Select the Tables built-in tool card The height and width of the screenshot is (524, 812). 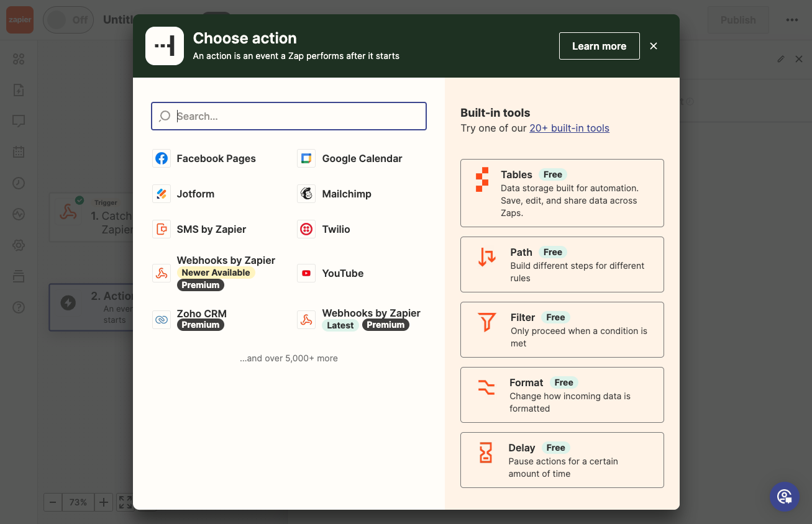pos(562,193)
